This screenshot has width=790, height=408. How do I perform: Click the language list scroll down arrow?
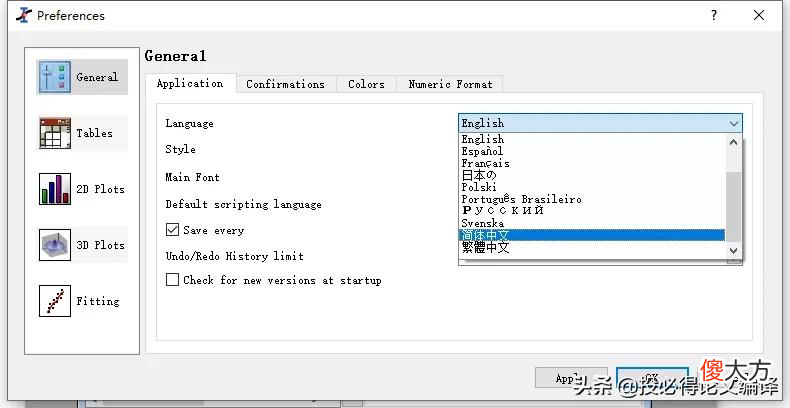(734, 250)
